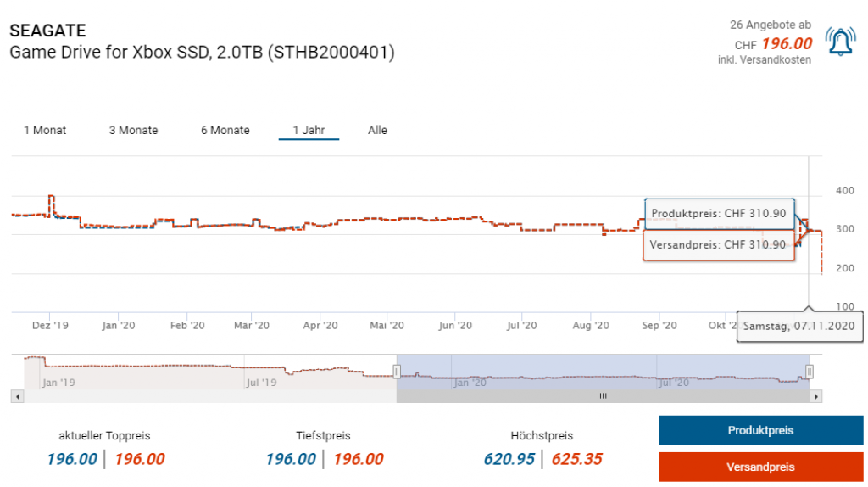This screenshot has width=868, height=487.
Task: Click the CHF 196.00 offer price
Action: tap(786, 44)
